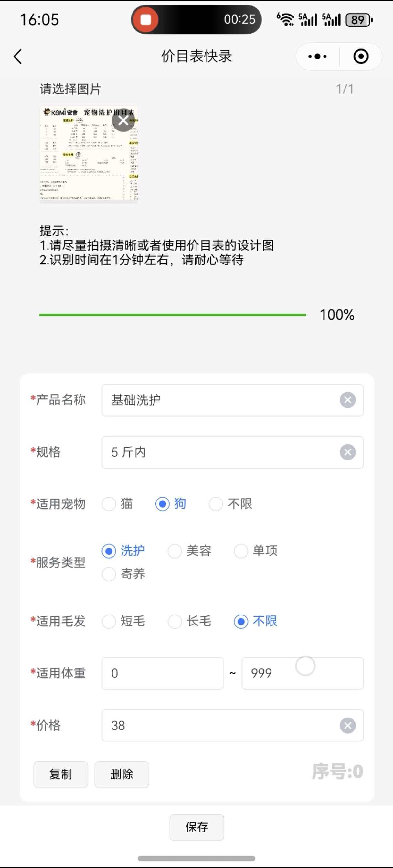Tap the save (保存) button
Image resolution: width=393 pixels, height=868 pixels.
[196, 827]
